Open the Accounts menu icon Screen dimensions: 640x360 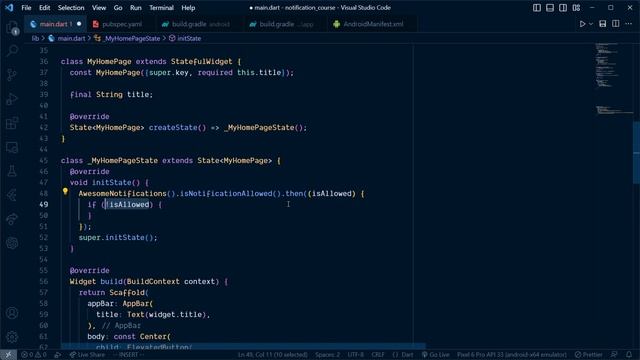pos(12,313)
